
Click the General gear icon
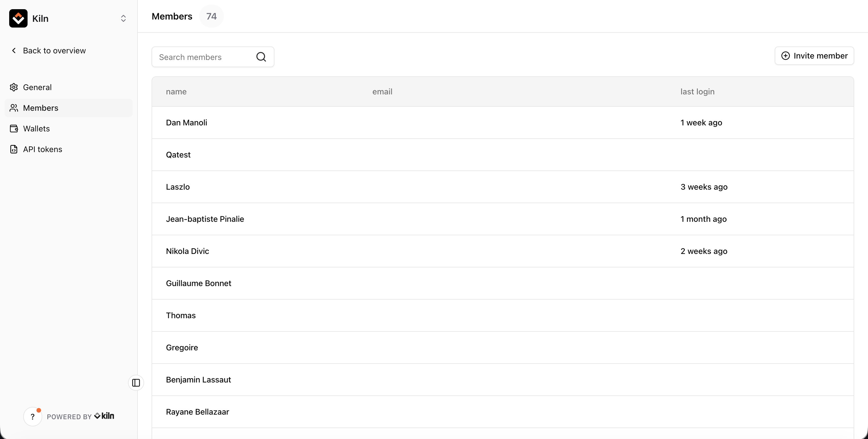14,87
